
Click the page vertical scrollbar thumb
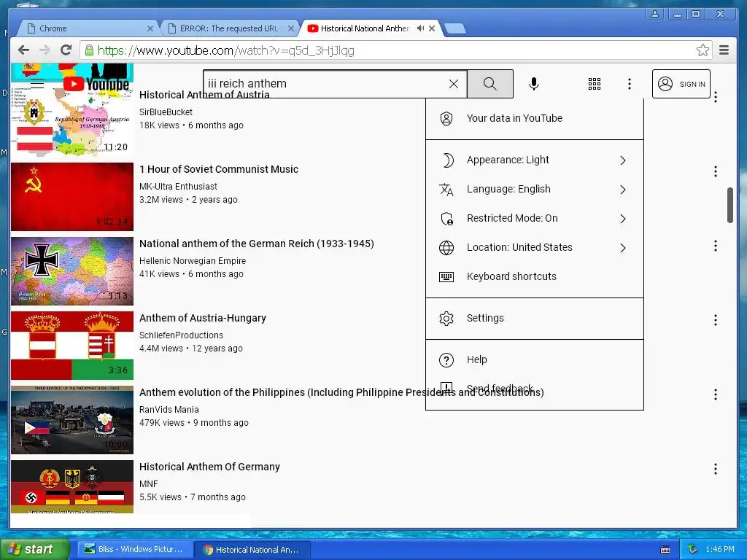[729, 205]
